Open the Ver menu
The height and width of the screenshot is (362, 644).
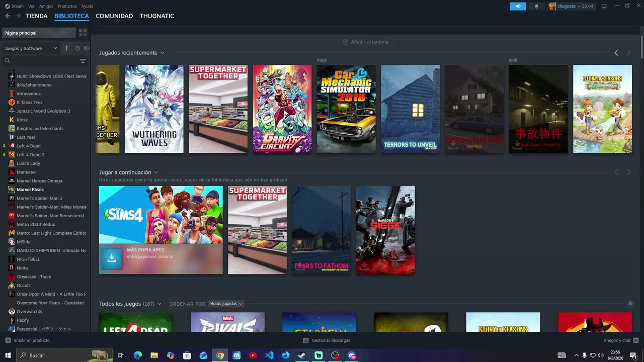click(x=31, y=6)
